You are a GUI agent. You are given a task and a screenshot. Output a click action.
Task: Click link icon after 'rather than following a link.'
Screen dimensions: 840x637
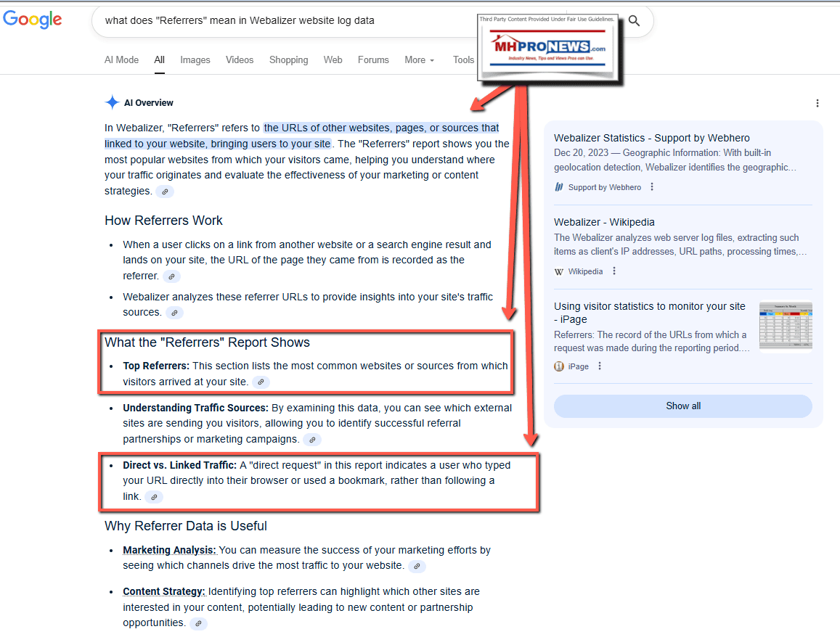pyautogui.click(x=154, y=497)
